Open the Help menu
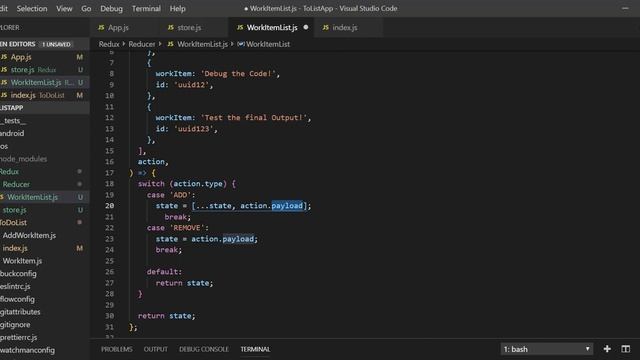The width and height of the screenshot is (640, 360). pyautogui.click(x=177, y=9)
